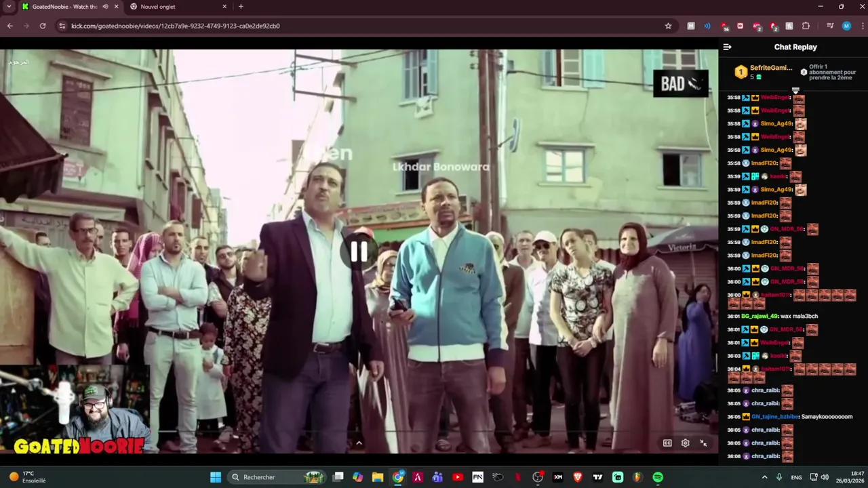Switch to Nouvel onglet tab
This screenshot has height=488, width=868.
click(x=178, y=7)
